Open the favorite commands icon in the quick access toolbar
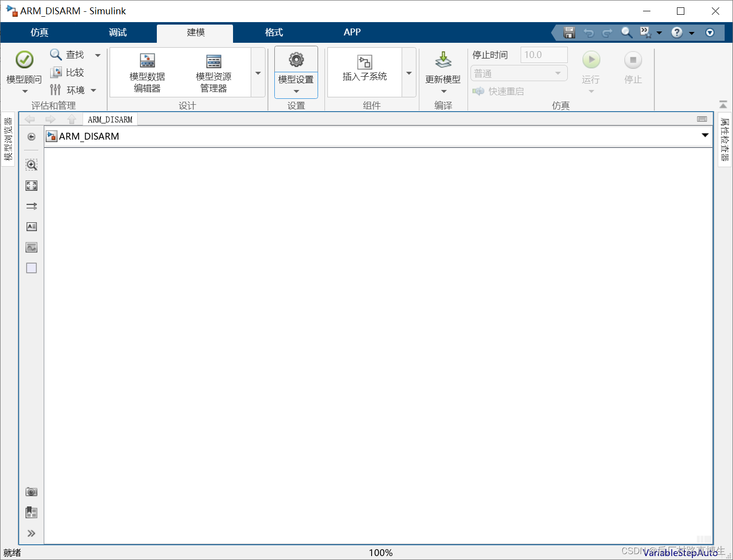The image size is (733, 560). pos(645,32)
